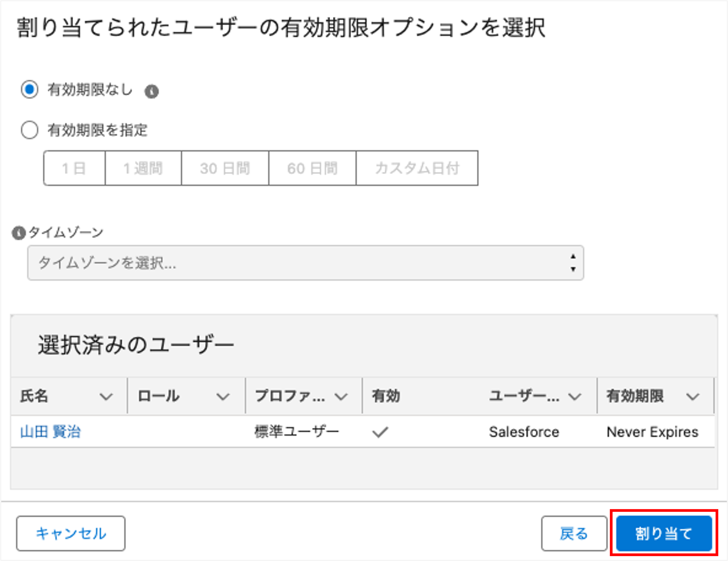Open the 有効期限 column chevron menu
The image size is (728, 561).
coord(692,396)
